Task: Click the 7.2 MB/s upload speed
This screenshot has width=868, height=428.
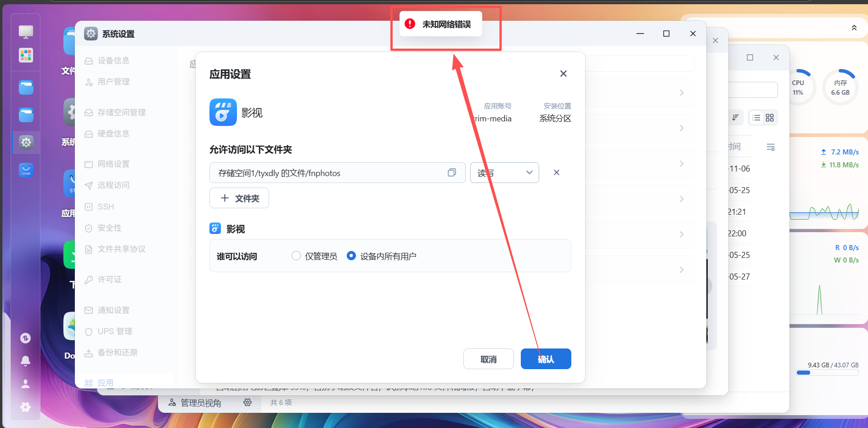Action: click(x=845, y=152)
